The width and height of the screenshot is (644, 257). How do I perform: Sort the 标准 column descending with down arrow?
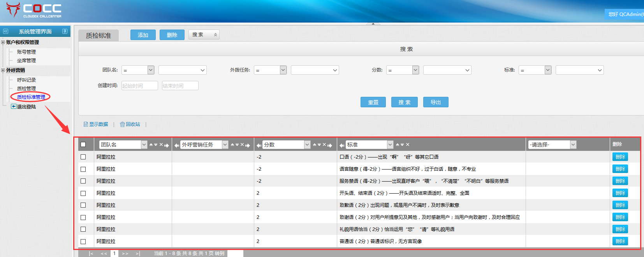tap(402, 145)
